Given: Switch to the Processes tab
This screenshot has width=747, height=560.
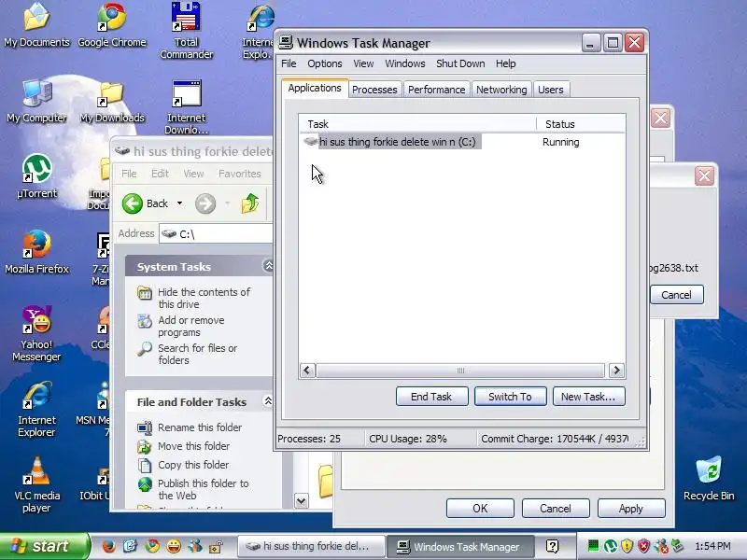Looking at the screenshot, I should tap(374, 90).
